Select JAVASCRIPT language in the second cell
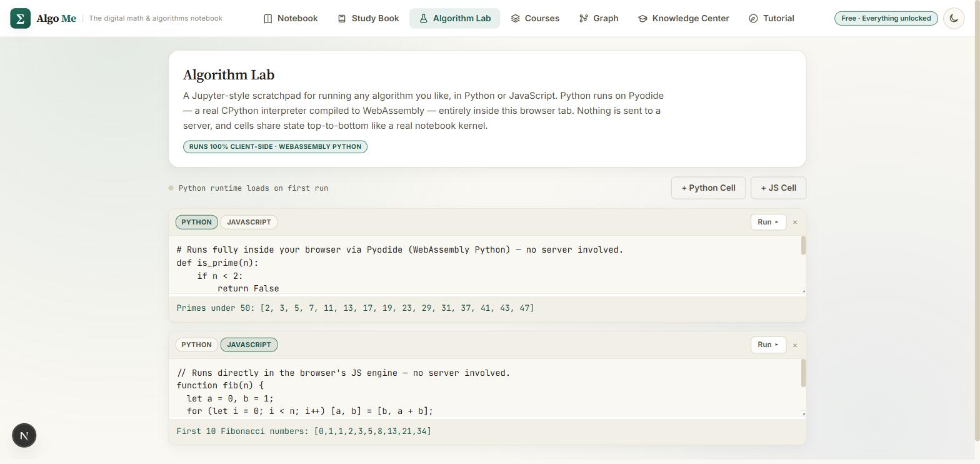 [249, 345]
